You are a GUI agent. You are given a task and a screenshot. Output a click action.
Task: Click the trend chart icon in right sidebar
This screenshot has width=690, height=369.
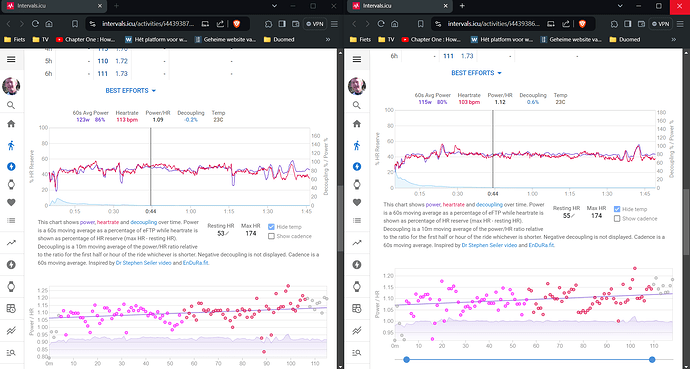pyautogui.click(x=356, y=242)
